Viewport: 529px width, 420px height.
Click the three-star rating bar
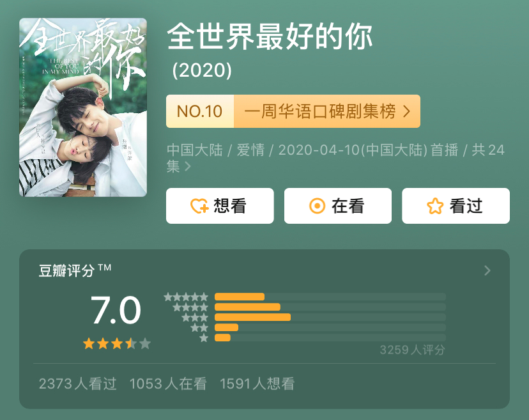(x=330, y=317)
